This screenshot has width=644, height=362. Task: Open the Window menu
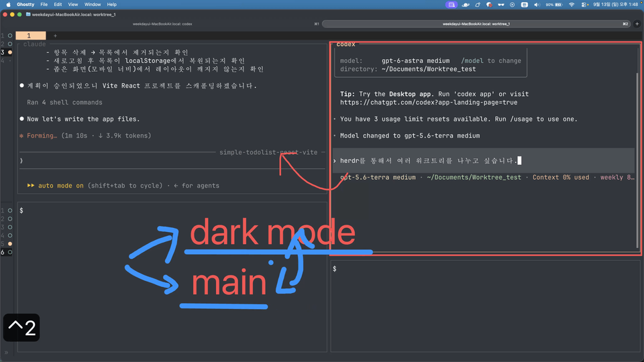[x=93, y=5]
